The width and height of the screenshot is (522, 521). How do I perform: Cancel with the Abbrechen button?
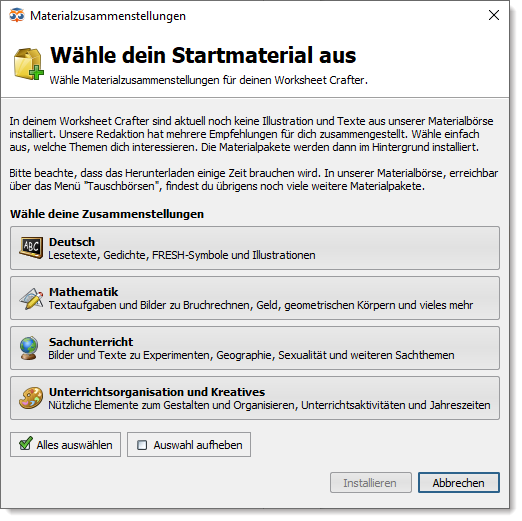459,482
